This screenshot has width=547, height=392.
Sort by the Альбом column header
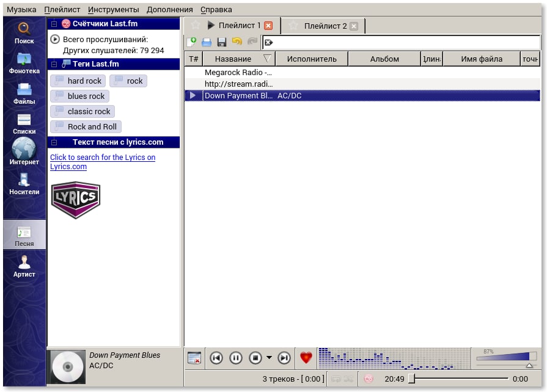point(384,59)
